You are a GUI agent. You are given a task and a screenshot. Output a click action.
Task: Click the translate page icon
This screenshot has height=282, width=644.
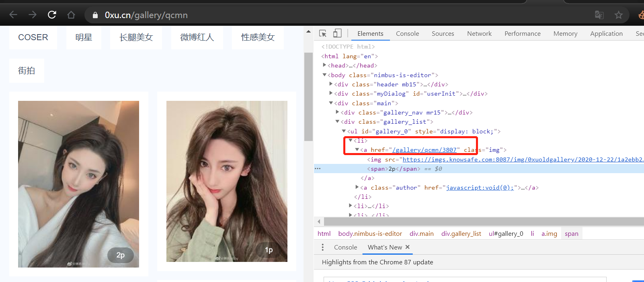pos(599,15)
